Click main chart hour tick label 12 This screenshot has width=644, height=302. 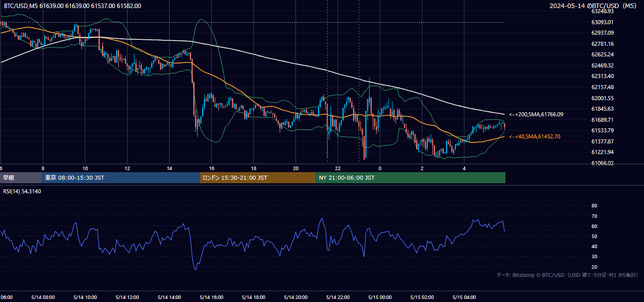(x=127, y=168)
